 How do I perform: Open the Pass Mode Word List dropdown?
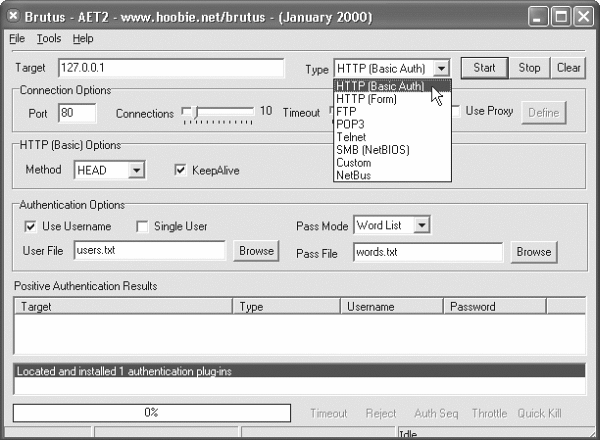422,226
